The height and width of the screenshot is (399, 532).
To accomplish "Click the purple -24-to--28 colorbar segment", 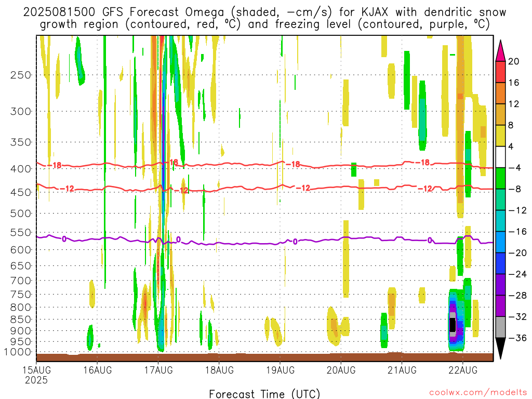I will point(500,285).
